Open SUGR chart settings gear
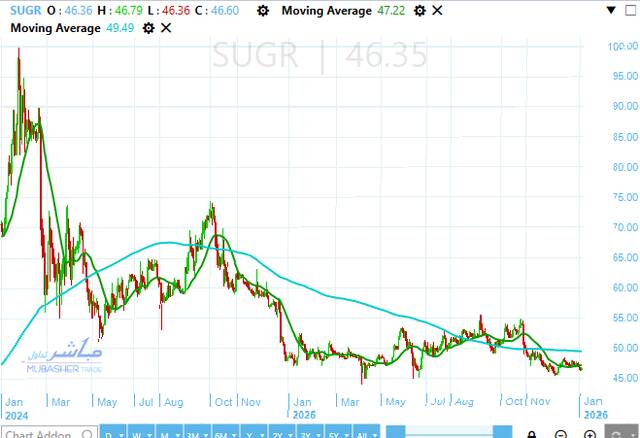The width and height of the screenshot is (640, 438). click(x=262, y=10)
